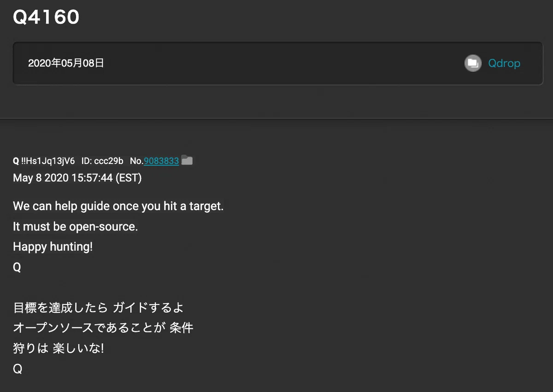Click the line 'It must be open-source.'
Viewport: 553px width, 392px height.
(x=76, y=227)
